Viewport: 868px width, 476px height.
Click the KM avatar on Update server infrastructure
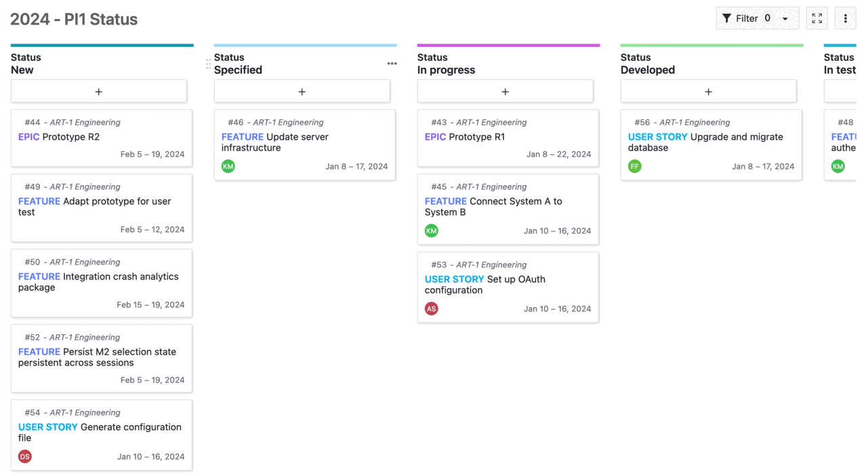pos(228,166)
